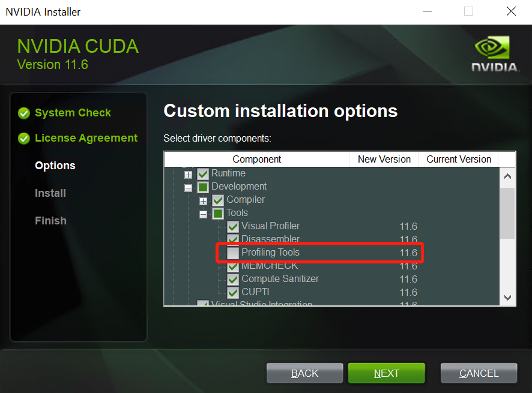The height and width of the screenshot is (393, 532).
Task: Click the component list scrollbar thumb
Action: [507, 213]
